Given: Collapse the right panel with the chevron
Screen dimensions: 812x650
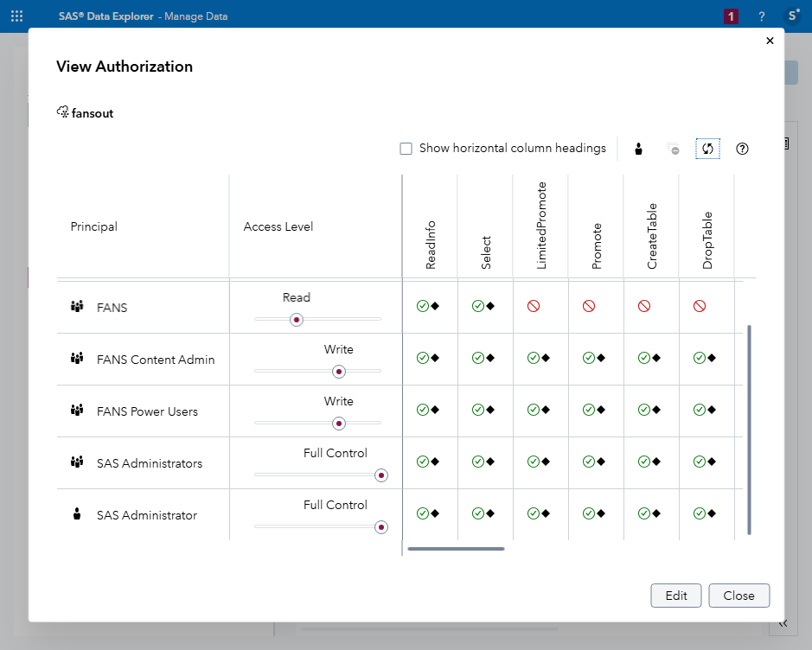Looking at the screenshot, I should coord(783,622).
